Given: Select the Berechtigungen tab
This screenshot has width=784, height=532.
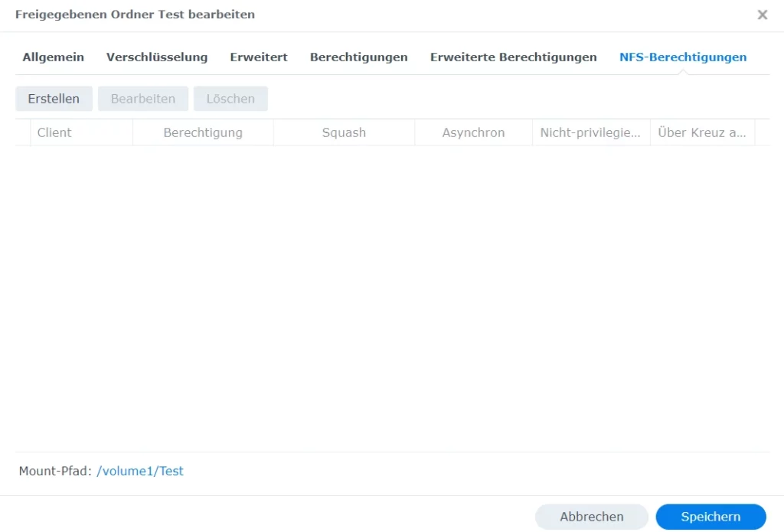Looking at the screenshot, I should point(358,57).
